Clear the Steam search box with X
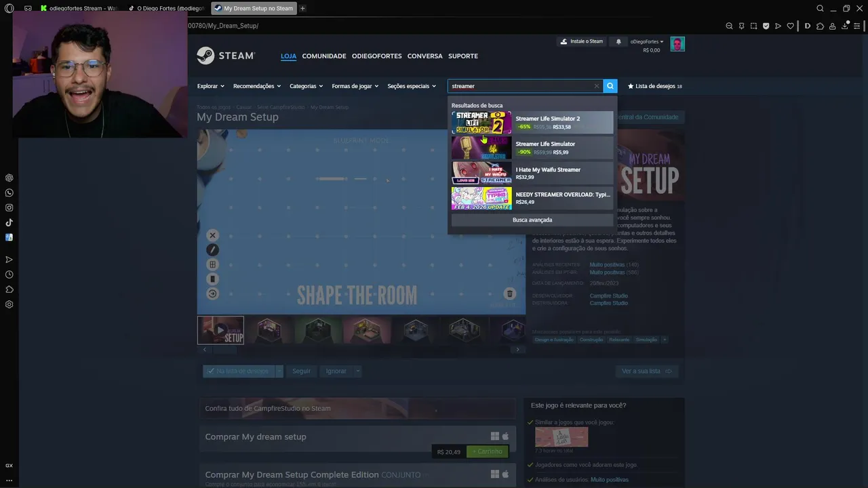The width and height of the screenshot is (868, 488). (x=597, y=86)
